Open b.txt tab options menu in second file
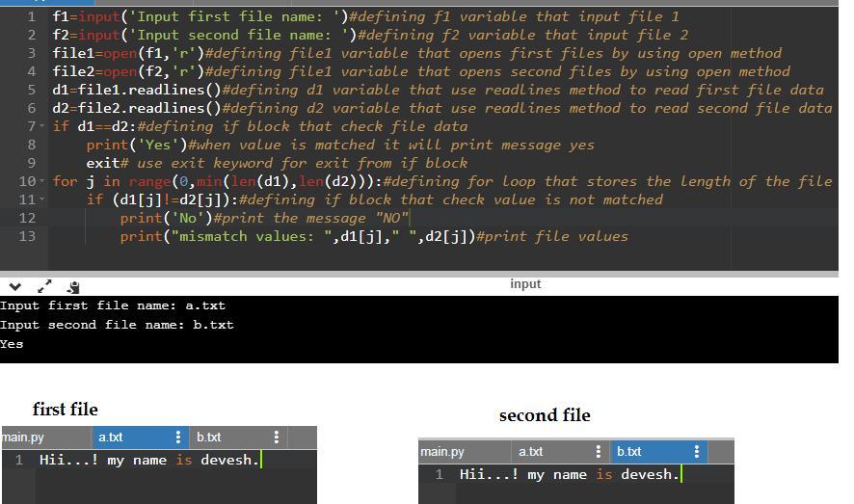This screenshot has height=504, width=854. click(697, 451)
